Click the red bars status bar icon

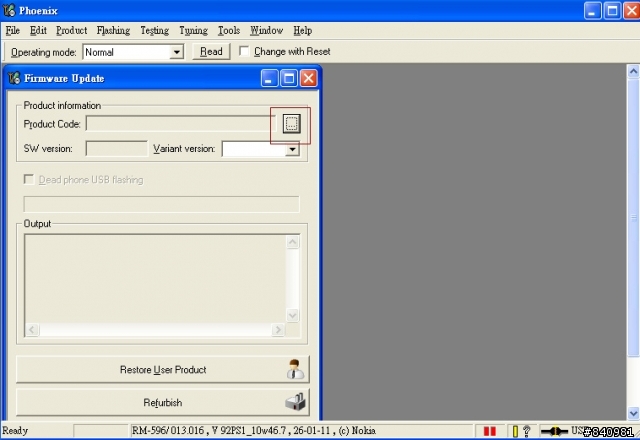pos(489,431)
